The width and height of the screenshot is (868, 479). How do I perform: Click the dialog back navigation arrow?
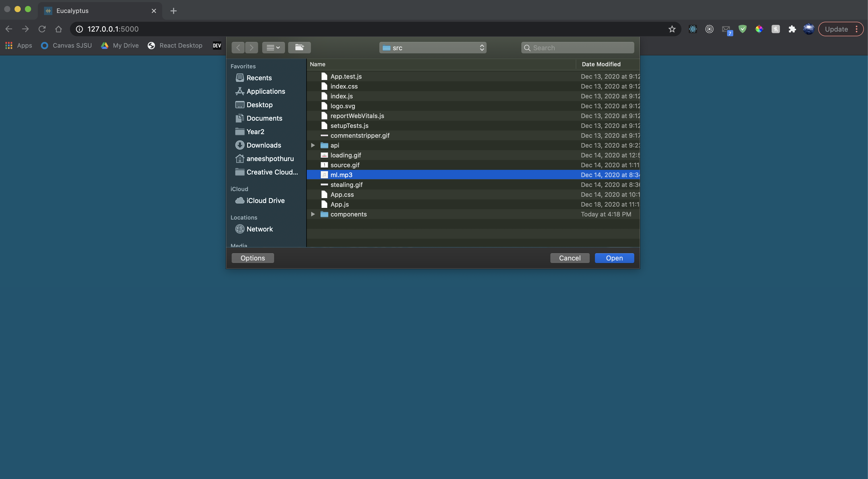pos(238,47)
